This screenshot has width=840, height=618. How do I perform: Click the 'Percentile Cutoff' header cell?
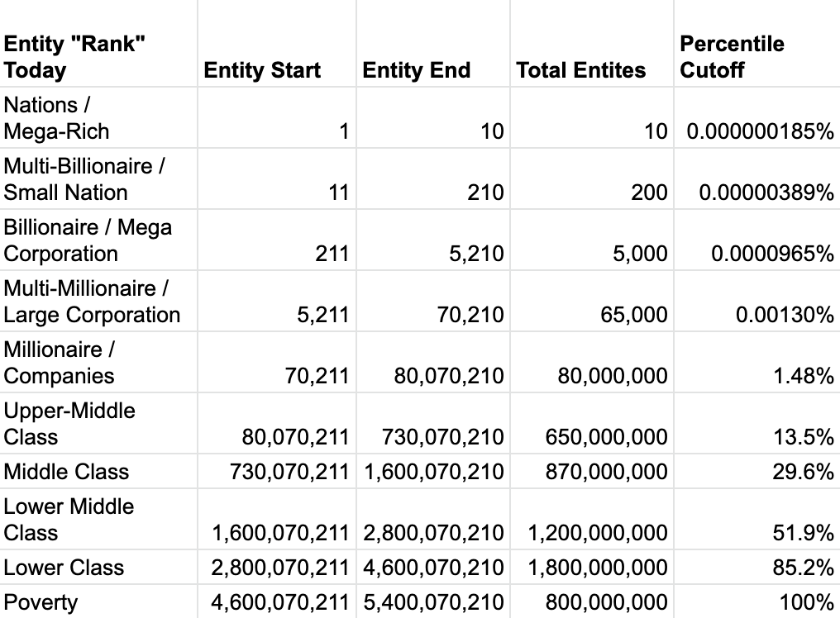coord(732,56)
